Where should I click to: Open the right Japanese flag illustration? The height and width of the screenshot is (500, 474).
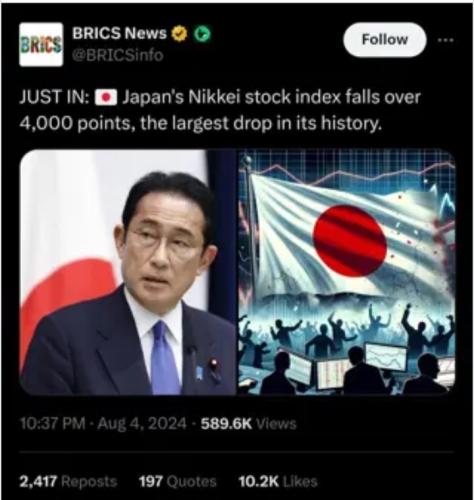(x=347, y=272)
